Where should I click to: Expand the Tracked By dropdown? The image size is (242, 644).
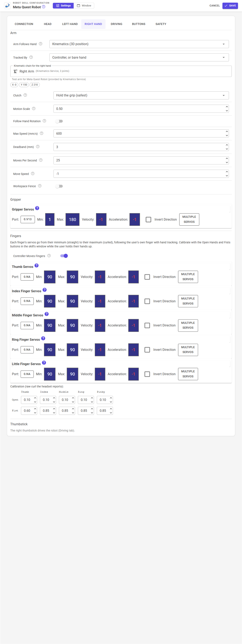[x=139, y=58]
